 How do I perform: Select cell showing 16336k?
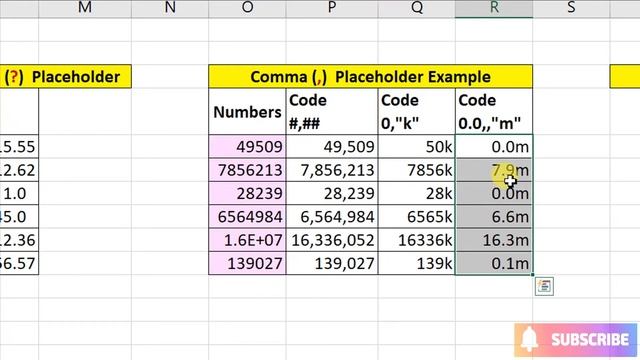click(x=417, y=240)
